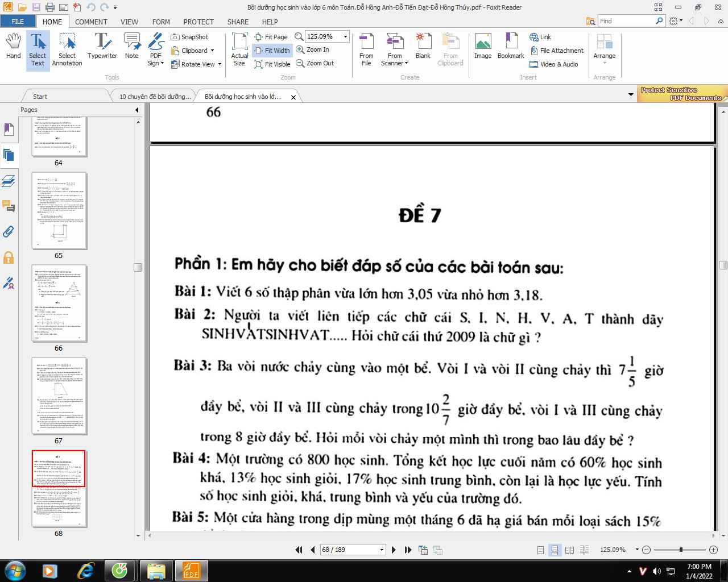Viewport: 728px width, 582px height.
Task: Switch to facing pages view mode
Action: [x=569, y=550]
